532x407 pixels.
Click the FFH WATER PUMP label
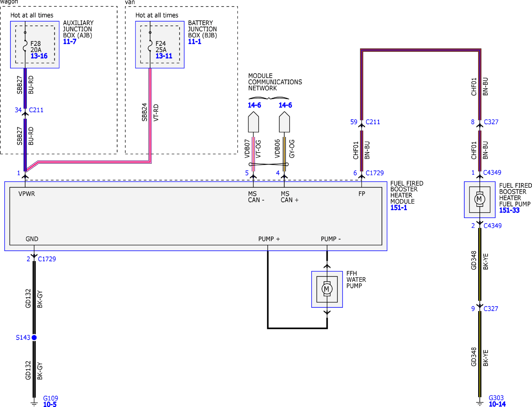(356, 280)
